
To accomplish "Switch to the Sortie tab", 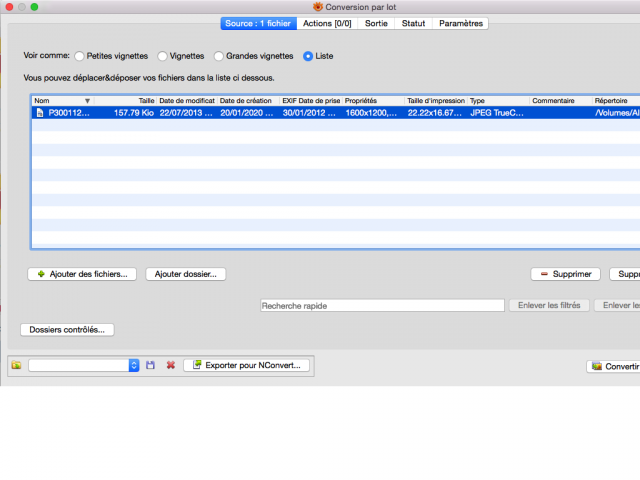I will point(376,23).
